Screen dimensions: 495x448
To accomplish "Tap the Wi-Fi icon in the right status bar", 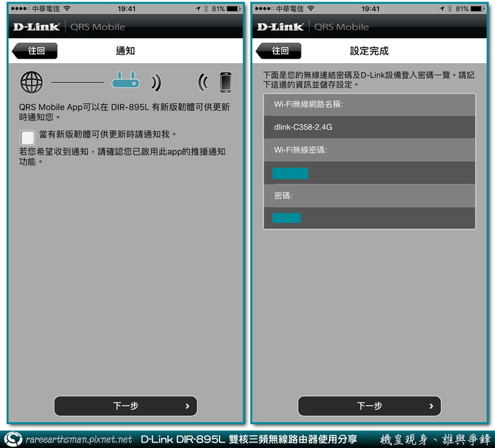I will (x=311, y=9).
